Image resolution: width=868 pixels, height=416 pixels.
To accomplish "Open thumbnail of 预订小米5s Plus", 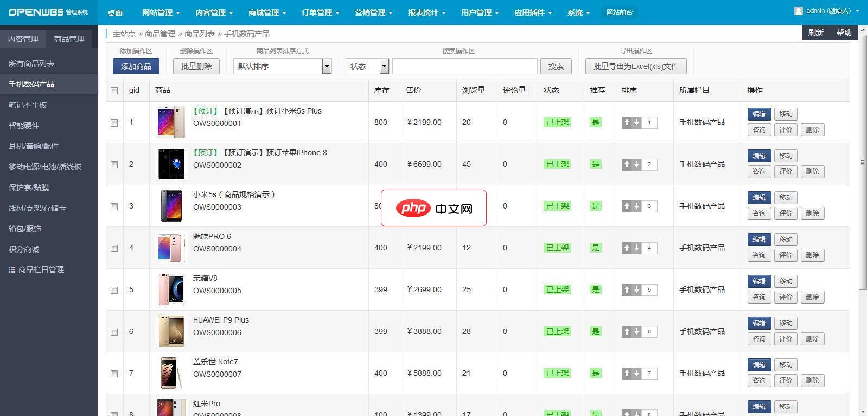I will point(171,122).
